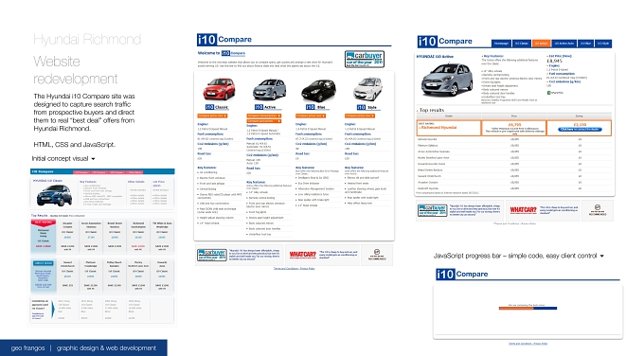This screenshot has height=356, width=644.
Task: Click the orange compare prices button under i10 Classic
Action: 212,116
